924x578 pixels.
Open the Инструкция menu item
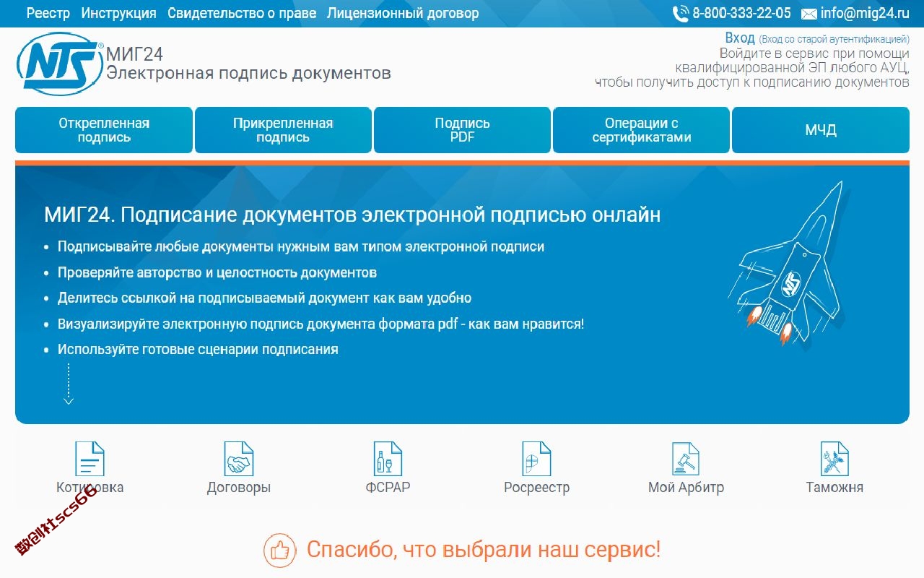(x=119, y=14)
